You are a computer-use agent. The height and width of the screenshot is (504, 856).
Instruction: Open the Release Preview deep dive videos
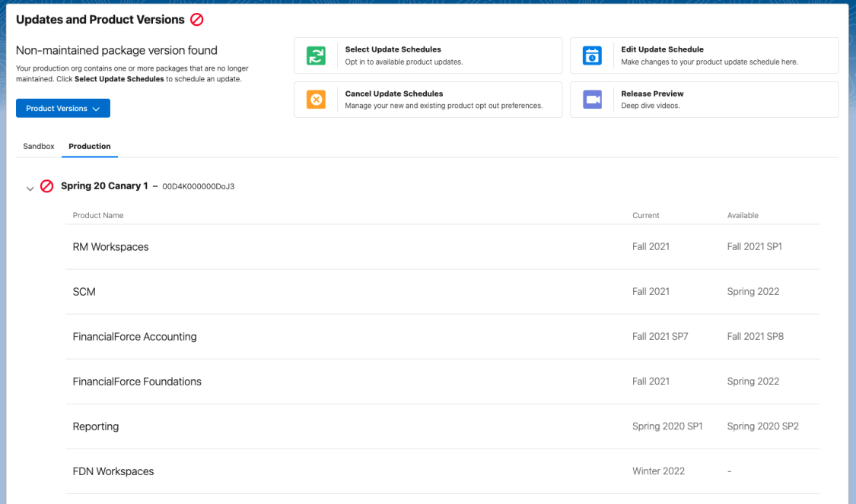click(x=704, y=99)
